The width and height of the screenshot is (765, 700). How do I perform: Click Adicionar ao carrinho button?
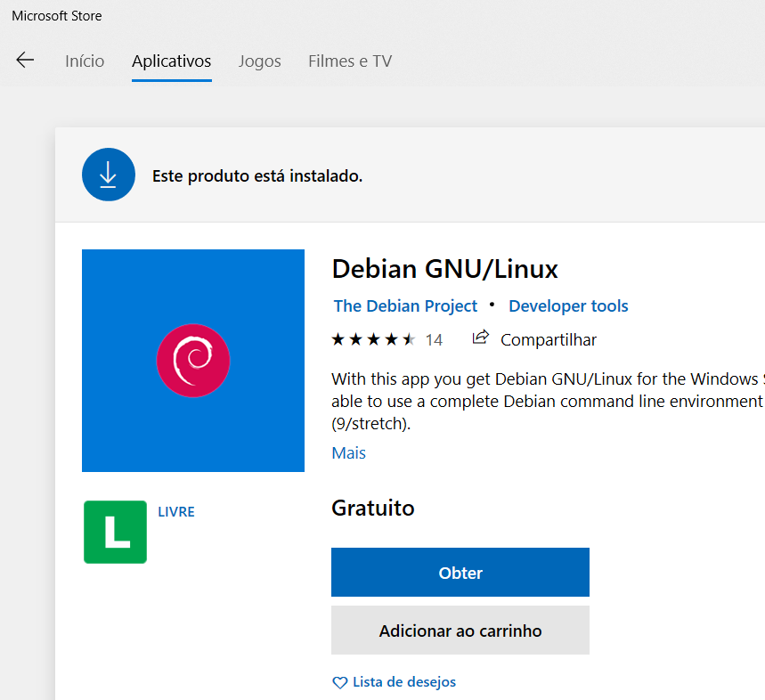pyautogui.click(x=460, y=631)
